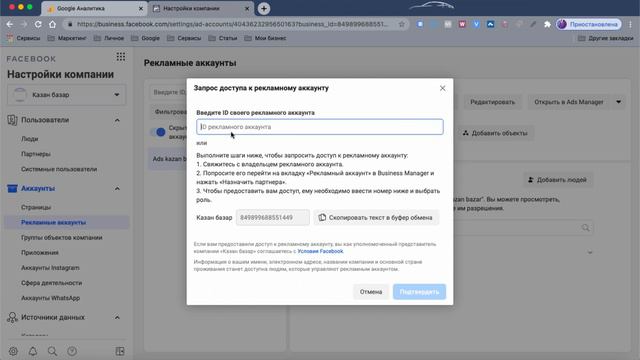Viewport: 640px width, 360px height.
Task: Switch to Настройки компании browser tab
Action: click(200, 8)
